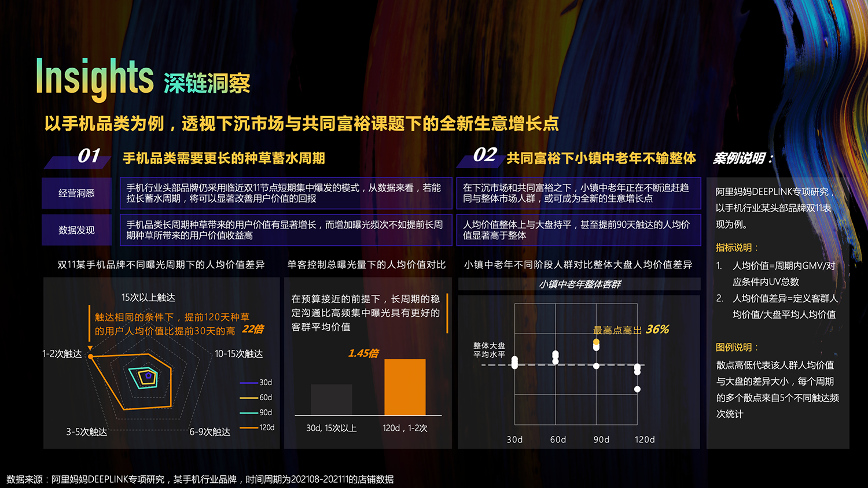868x488 pixels.
Task: Click chart title '单客控制总曝光量下的人均价值对比'
Action: [366, 264]
